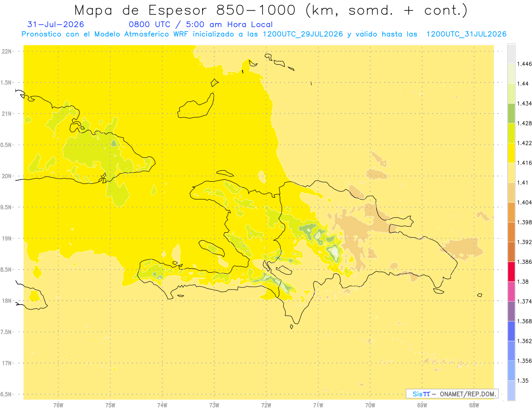Pick the bright yellow swatch between 1.416 and 1.422
Screen dimensions: 532x411
pyautogui.click(x=511, y=153)
